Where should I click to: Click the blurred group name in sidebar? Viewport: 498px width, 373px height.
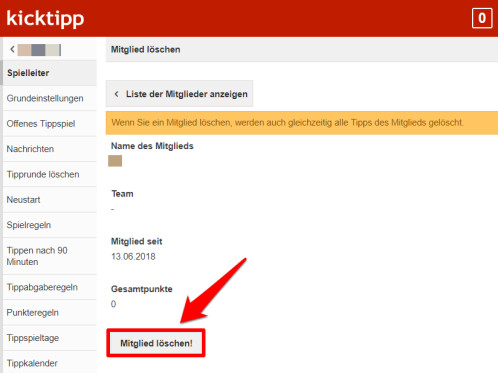[x=39, y=50]
